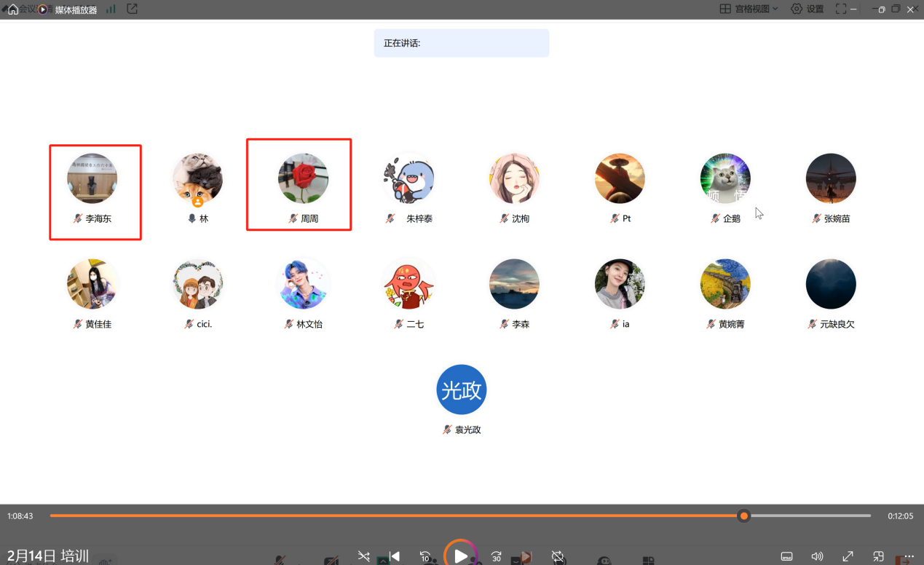Toggle subtitles/captions icon
The image size is (924, 565).
[x=786, y=556]
